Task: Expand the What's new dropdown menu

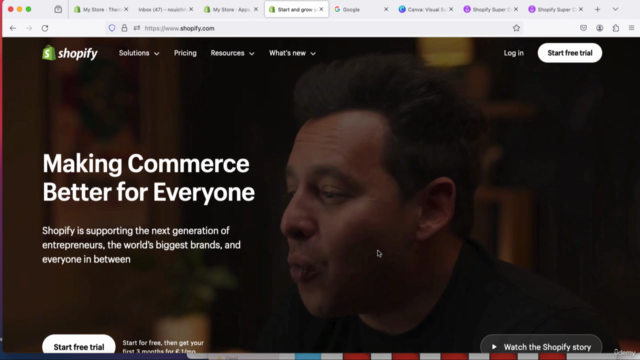Action: point(292,53)
